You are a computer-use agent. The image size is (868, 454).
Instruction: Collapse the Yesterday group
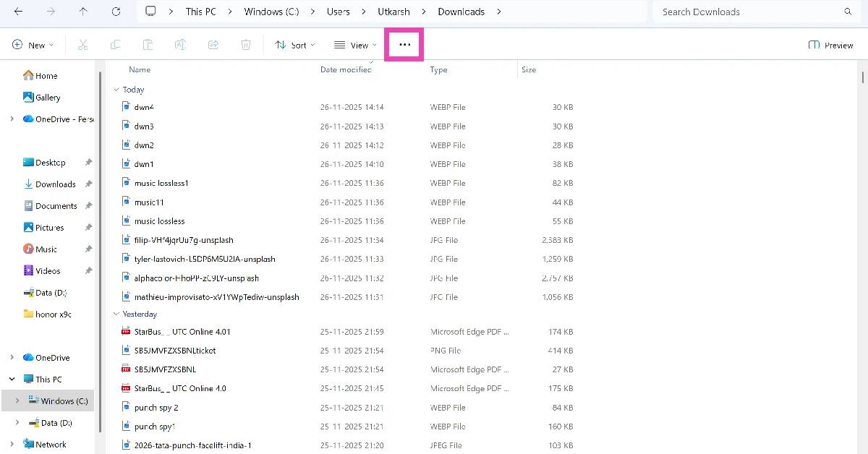pos(117,314)
